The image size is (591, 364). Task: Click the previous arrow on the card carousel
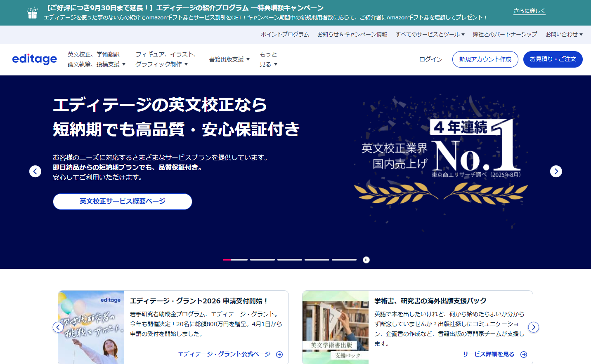(x=58, y=327)
